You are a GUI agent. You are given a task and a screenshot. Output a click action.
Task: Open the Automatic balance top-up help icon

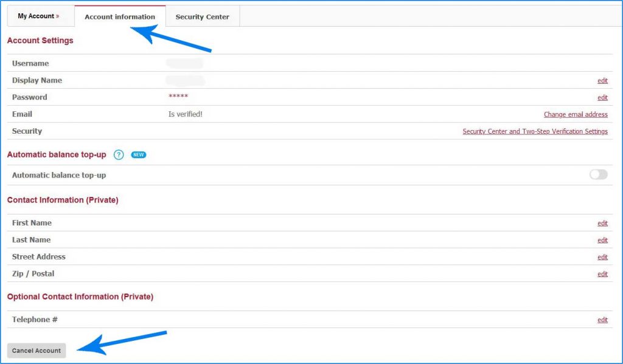(118, 154)
